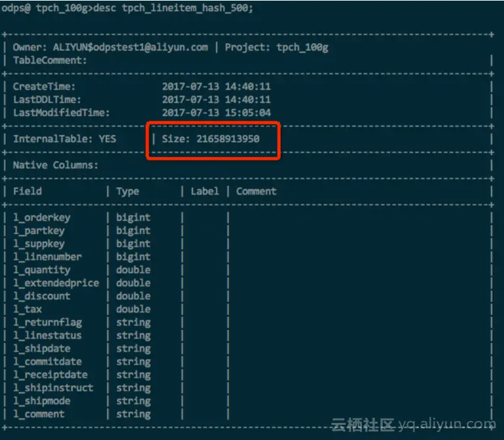Screen dimensions: 504x440
Task: Click the 'string' type of l_comment
Action: click(133, 414)
